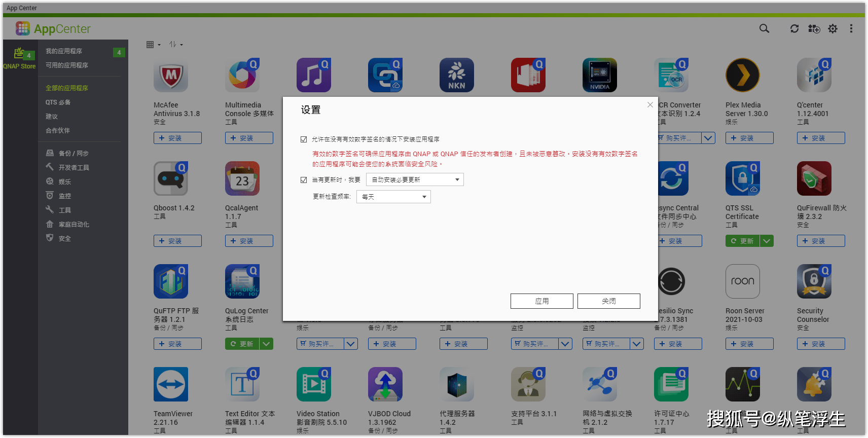Open the NVIDIA driver app icon

point(600,75)
